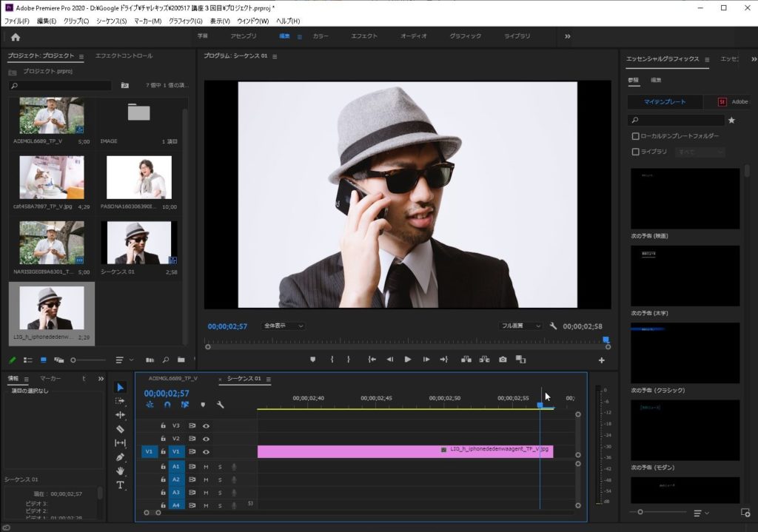Enable the ライブラリ checkbox
This screenshot has width=758, height=532.
pyautogui.click(x=635, y=152)
